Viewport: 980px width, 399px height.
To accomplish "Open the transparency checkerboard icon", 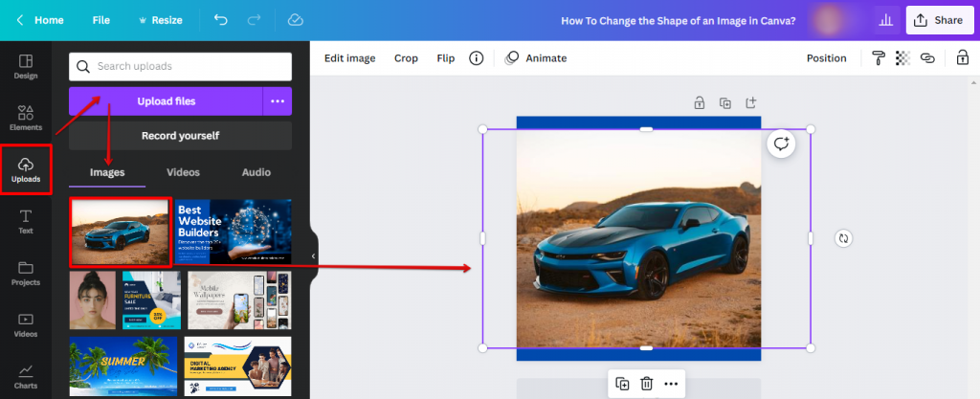I will click(902, 58).
